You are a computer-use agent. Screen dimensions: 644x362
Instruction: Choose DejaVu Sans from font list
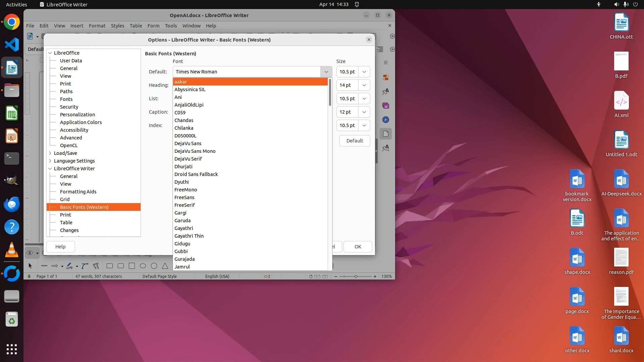tap(188, 143)
